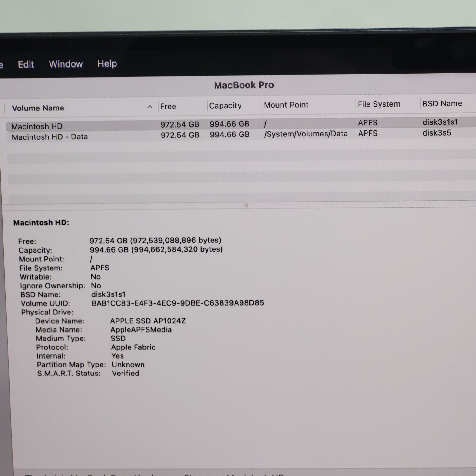Click the sort arrow in Volume Name header
The width and height of the screenshot is (476, 476).
point(150,107)
